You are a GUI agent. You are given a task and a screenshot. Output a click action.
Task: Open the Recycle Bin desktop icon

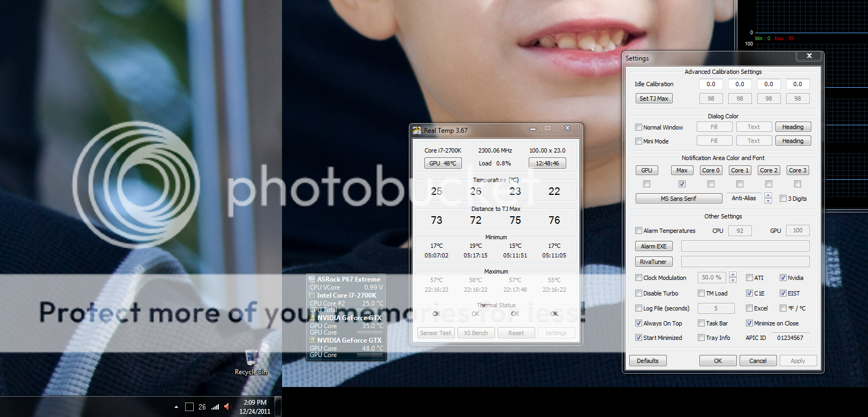point(251,362)
